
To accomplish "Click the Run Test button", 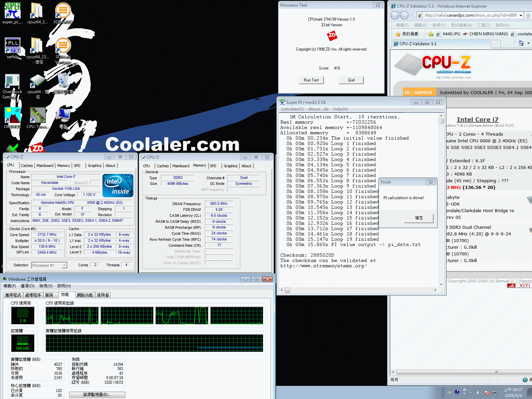I will tap(311, 80).
